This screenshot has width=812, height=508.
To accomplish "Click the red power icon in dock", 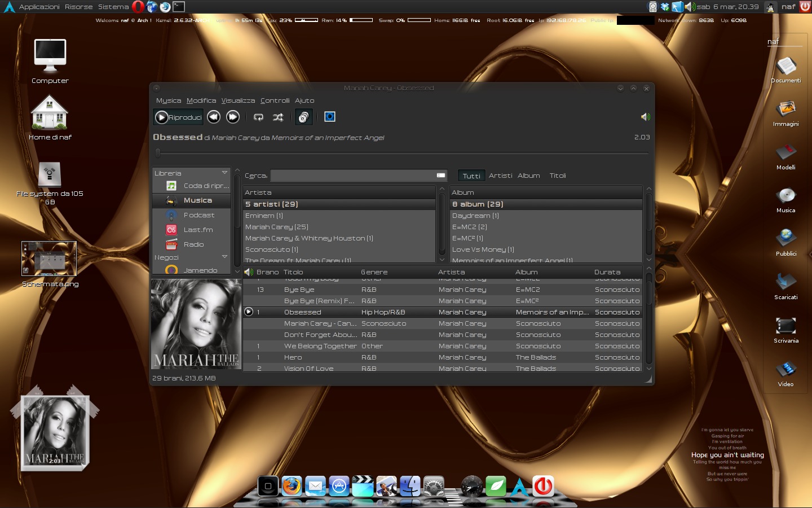I will (544, 485).
